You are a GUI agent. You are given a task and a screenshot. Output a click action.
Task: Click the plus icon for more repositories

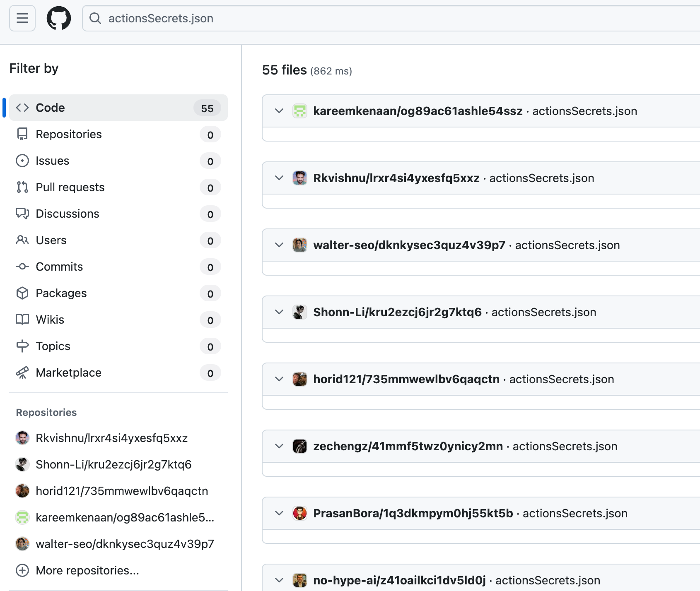22,570
